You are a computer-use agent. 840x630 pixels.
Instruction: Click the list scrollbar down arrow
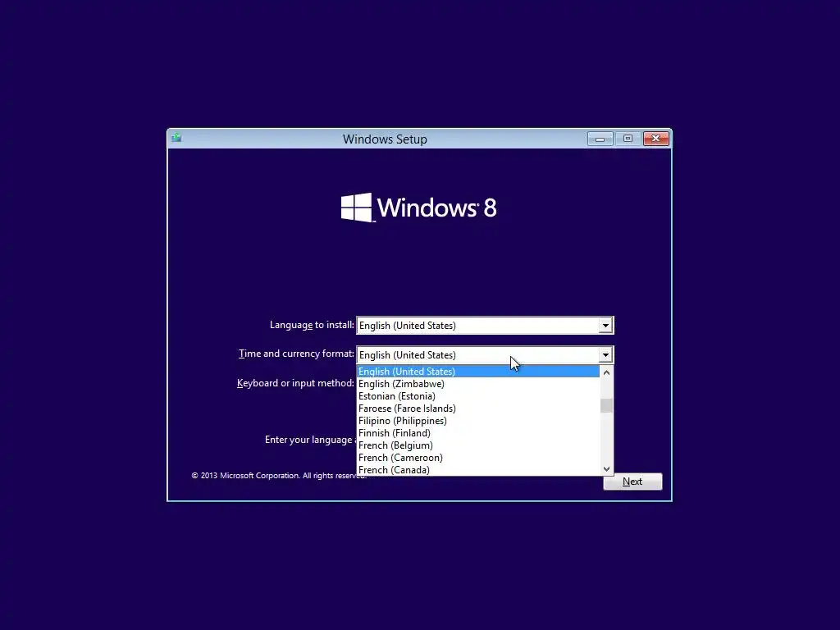pyautogui.click(x=606, y=468)
